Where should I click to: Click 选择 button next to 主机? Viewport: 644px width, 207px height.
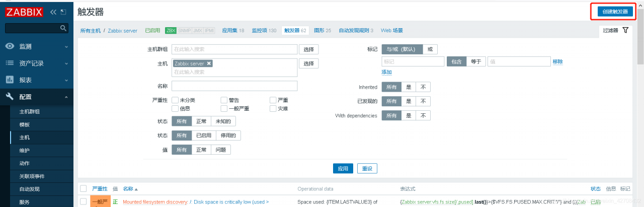(x=309, y=63)
